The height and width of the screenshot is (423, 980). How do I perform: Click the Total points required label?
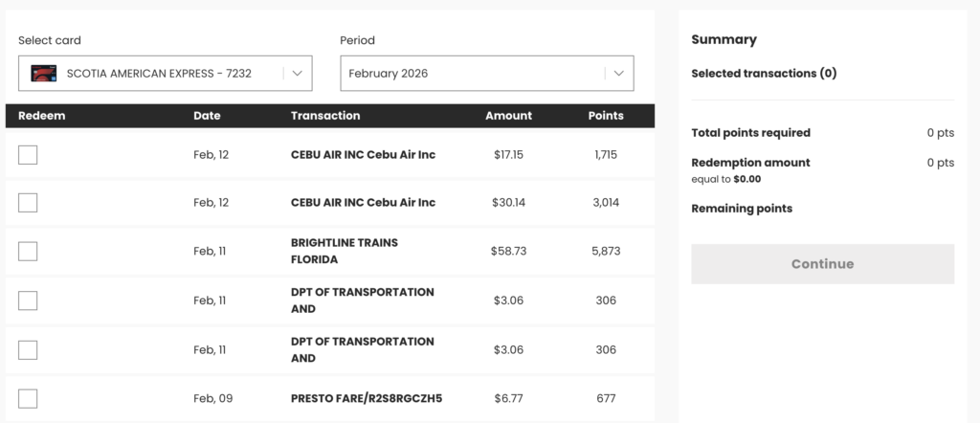point(750,132)
